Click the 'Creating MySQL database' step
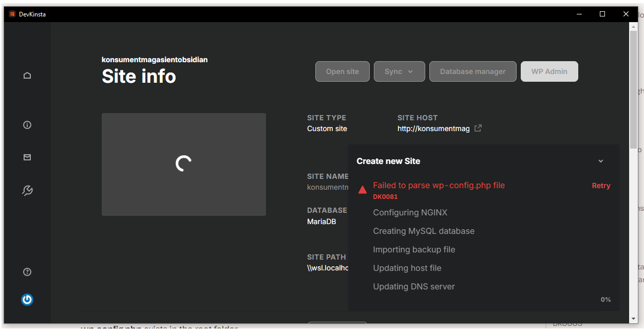The width and height of the screenshot is (644, 330). [x=424, y=231]
